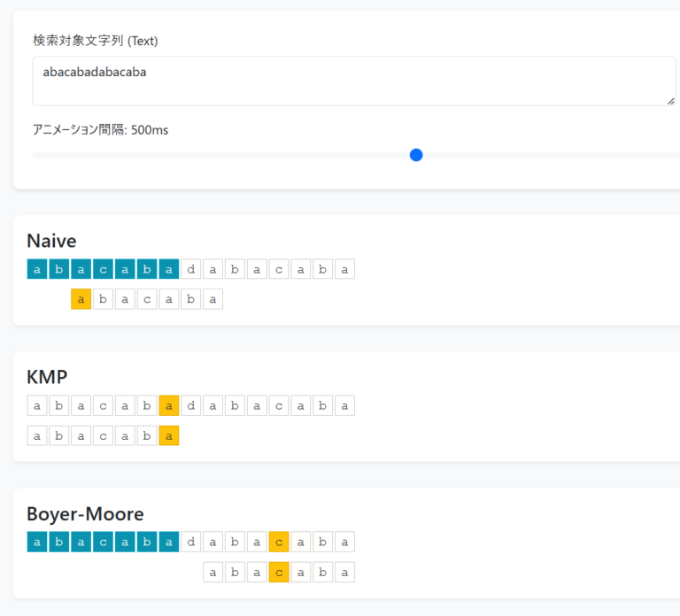
Task: Click first teal 'a' cell in Naive text row
Action: pos(37,269)
